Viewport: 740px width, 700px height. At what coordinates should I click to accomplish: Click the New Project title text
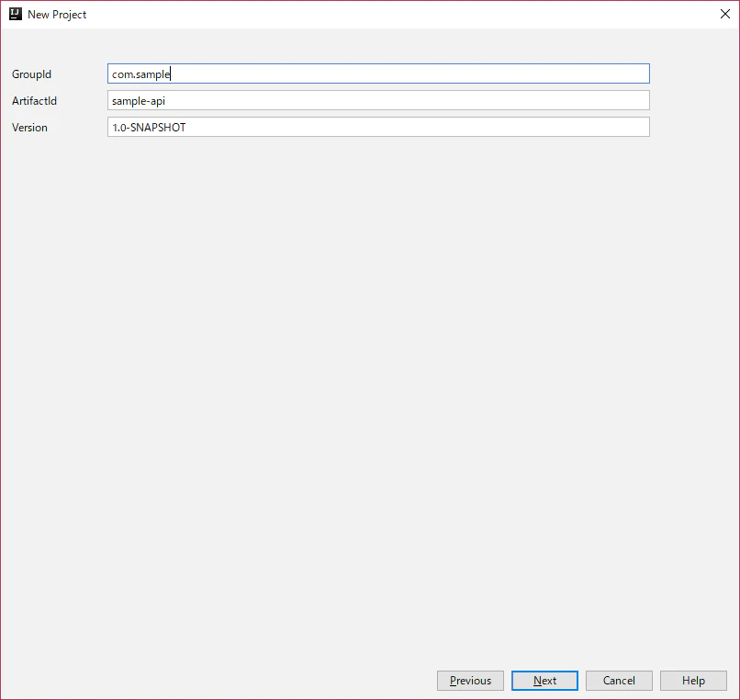coord(57,15)
